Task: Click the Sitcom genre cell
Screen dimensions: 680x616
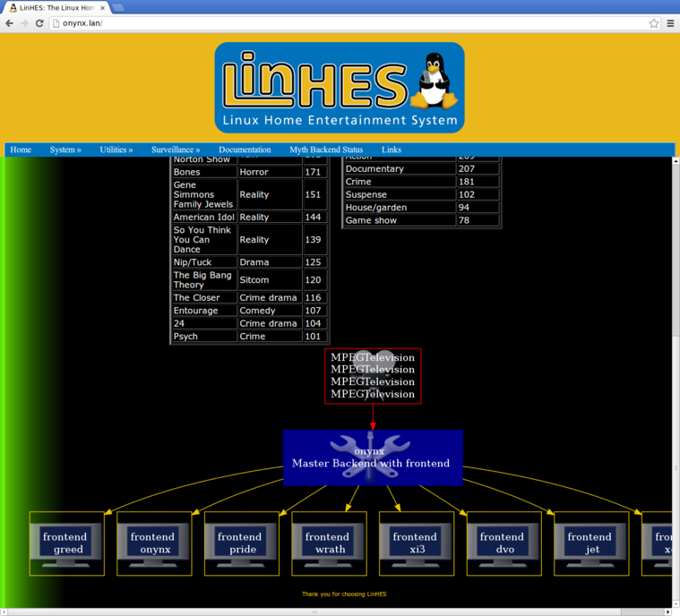Action: [x=270, y=280]
